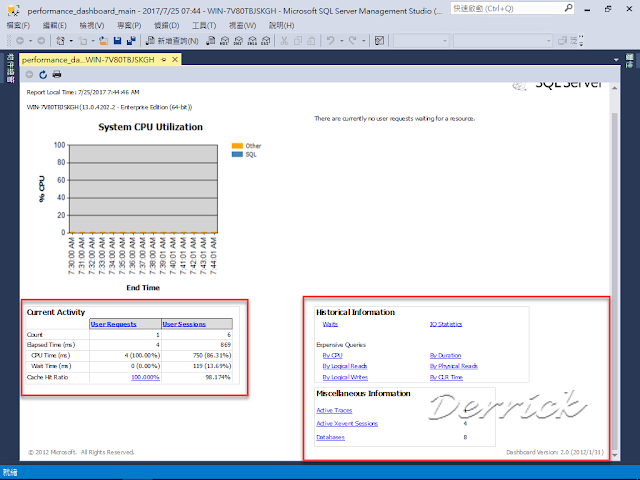Click the New Project toolbar icon
This screenshot has width=640, height=480.
[60, 40]
